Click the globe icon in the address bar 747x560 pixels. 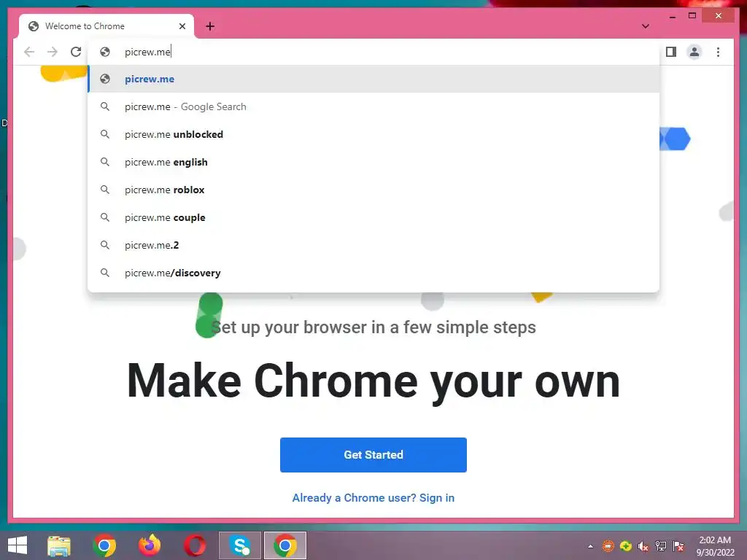tap(105, 52)
